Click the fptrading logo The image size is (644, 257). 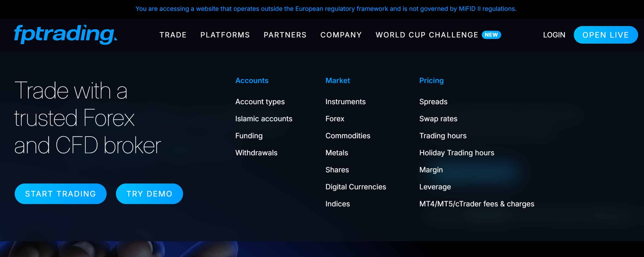(x=66, y=35)
